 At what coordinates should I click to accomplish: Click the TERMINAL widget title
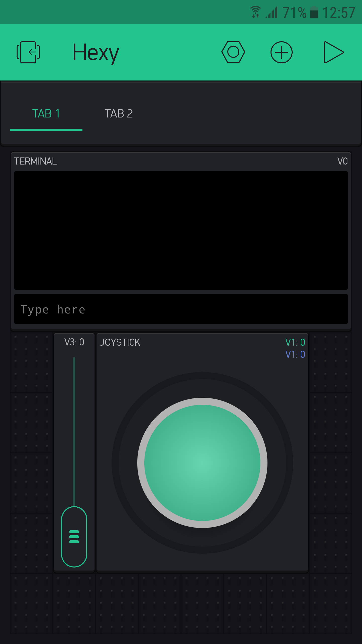tap(36, 161)
